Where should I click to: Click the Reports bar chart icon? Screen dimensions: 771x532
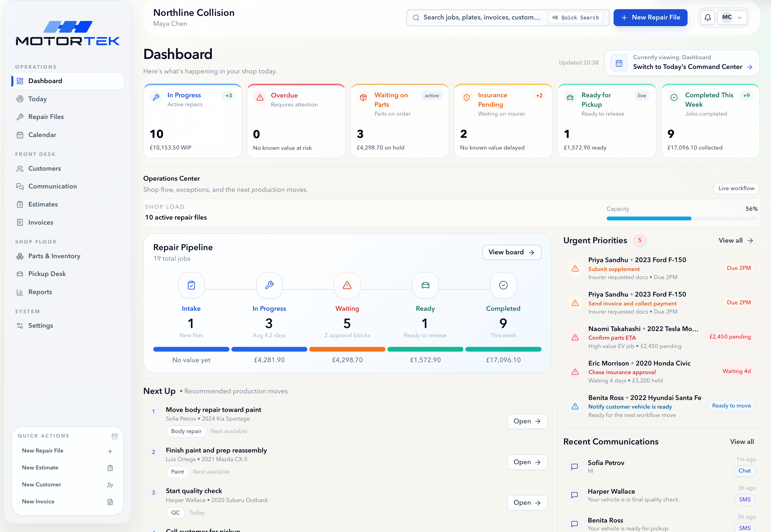[20, 292]
